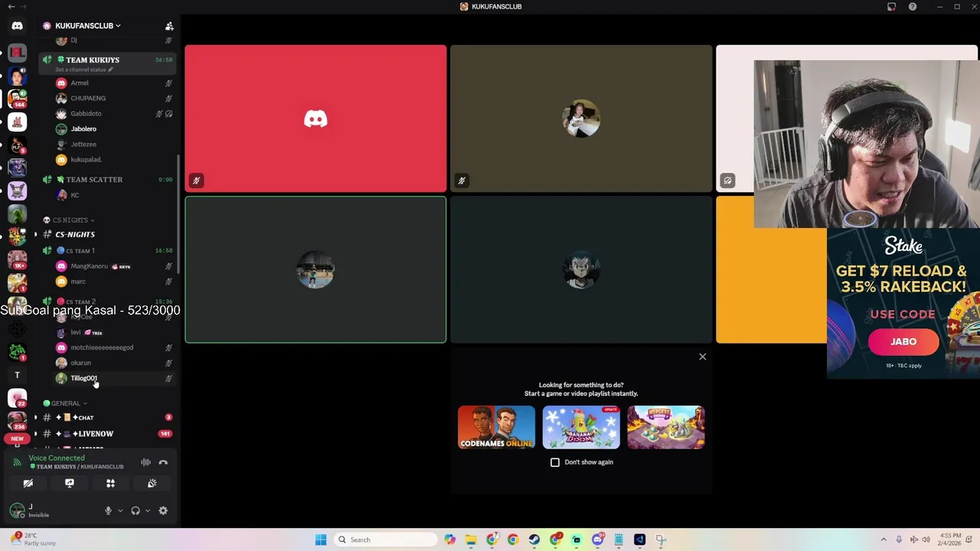Expand threads arrow beside LIVENOW channel
Image resolution: width=980 pixels, height=551 pixels.
click(35, 434)
